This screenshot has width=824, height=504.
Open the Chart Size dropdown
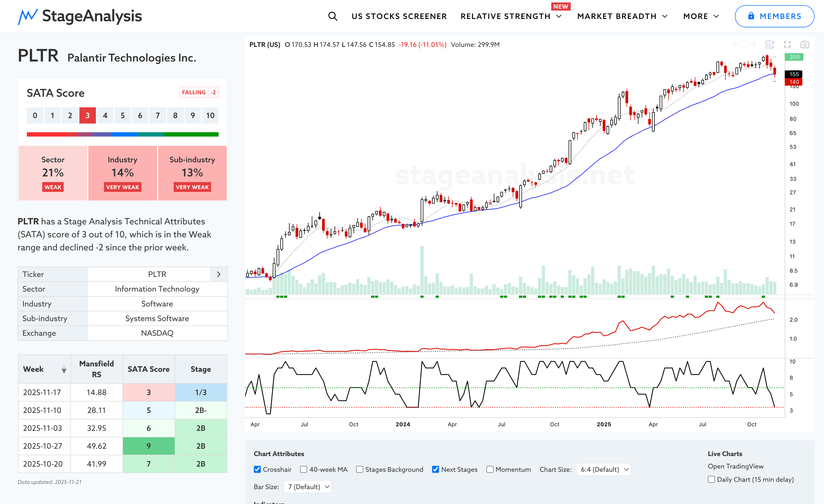604,469
